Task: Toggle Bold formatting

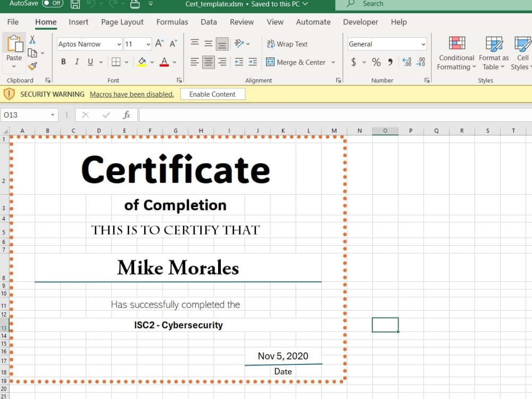Action: (63, 62)
